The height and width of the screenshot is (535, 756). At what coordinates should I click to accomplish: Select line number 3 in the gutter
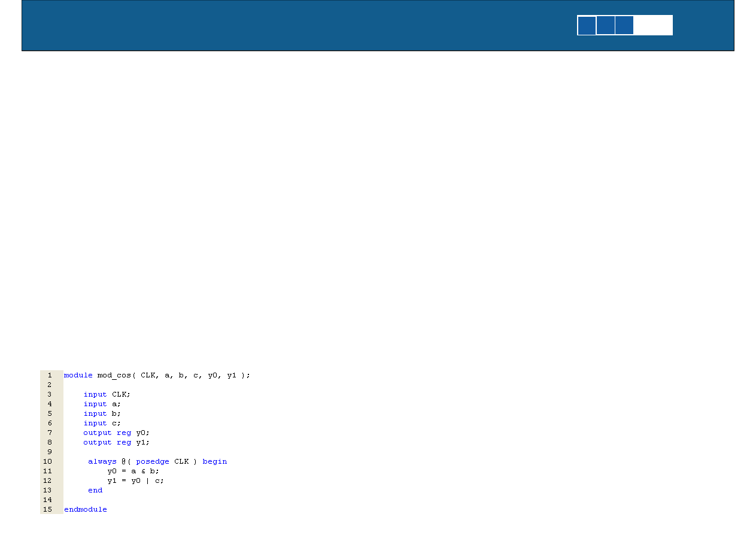click(x=50, y=395)
